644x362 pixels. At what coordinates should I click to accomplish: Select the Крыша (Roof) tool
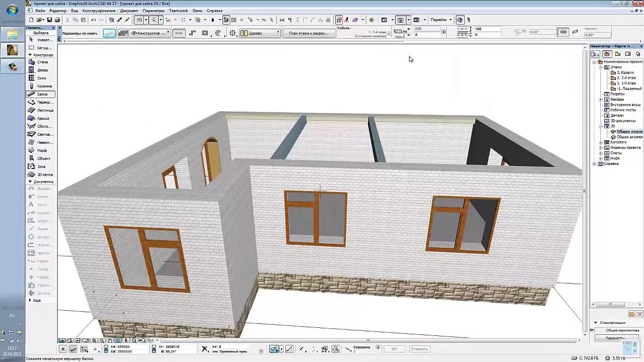point(40,118)
